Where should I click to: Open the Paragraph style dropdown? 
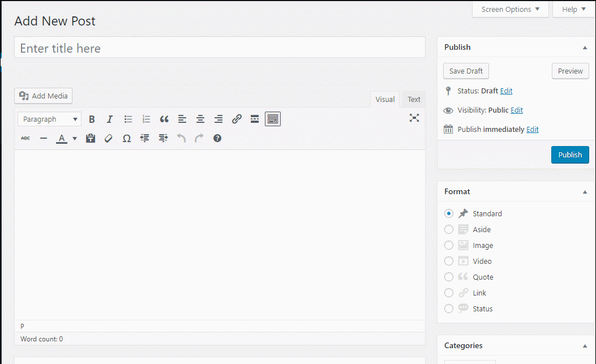tap(49, 119)
